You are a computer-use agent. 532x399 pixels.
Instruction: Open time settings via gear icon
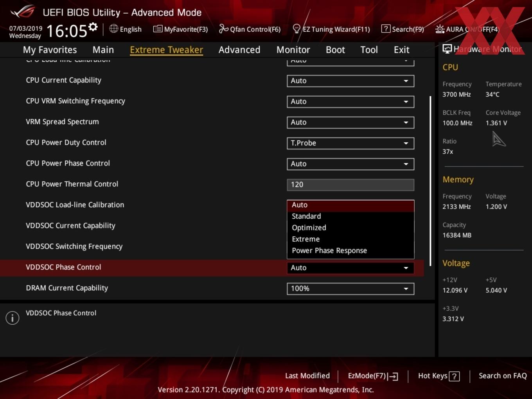93,27
